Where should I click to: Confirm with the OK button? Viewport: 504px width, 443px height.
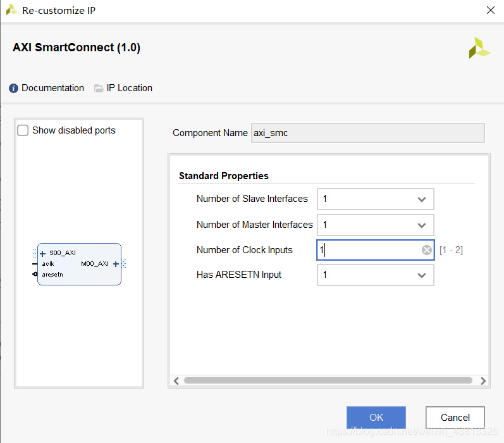pyautogui.click(x=376, y=418)
